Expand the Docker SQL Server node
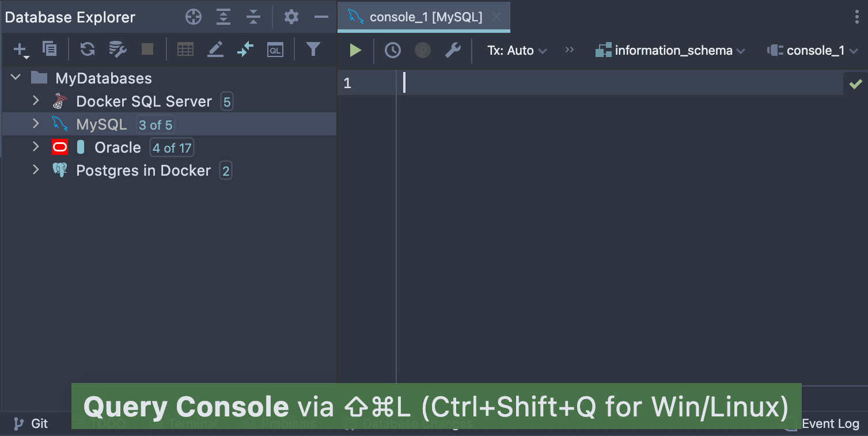The width and height of the screenshot is (868, 436). 36,101
